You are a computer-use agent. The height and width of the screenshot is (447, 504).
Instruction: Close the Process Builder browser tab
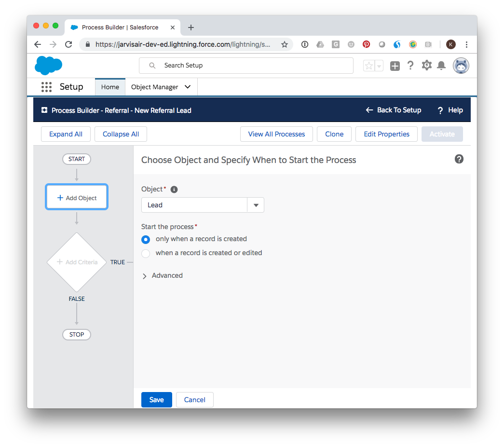173,27
